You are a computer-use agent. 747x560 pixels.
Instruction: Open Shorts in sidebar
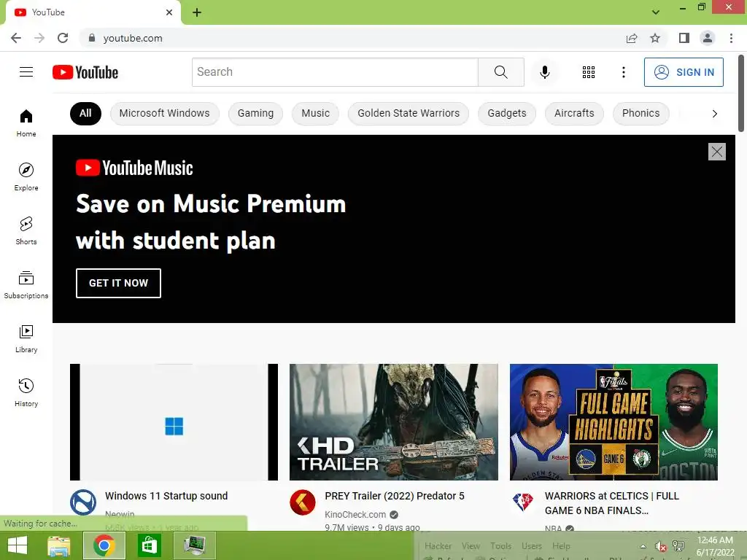(26, 231)
